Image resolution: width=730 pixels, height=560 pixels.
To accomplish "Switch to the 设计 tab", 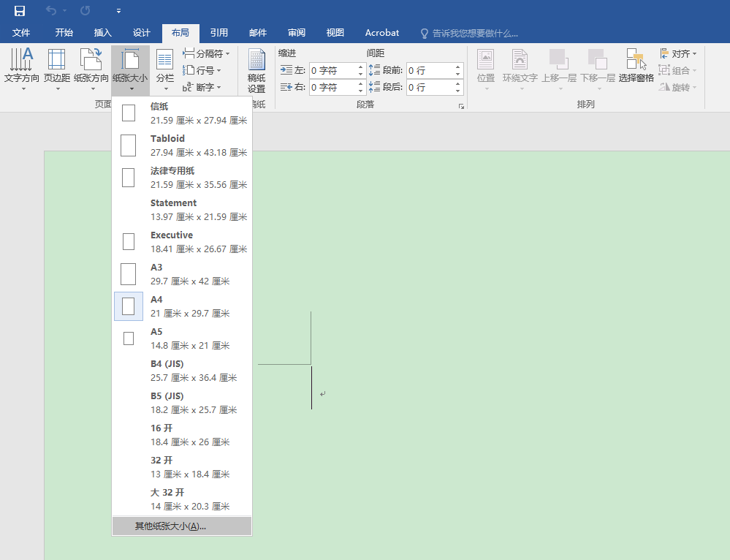I will (141, 33).
